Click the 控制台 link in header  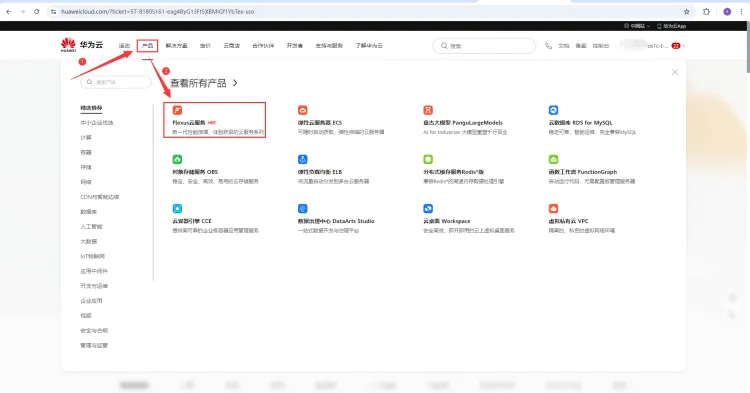600,46
